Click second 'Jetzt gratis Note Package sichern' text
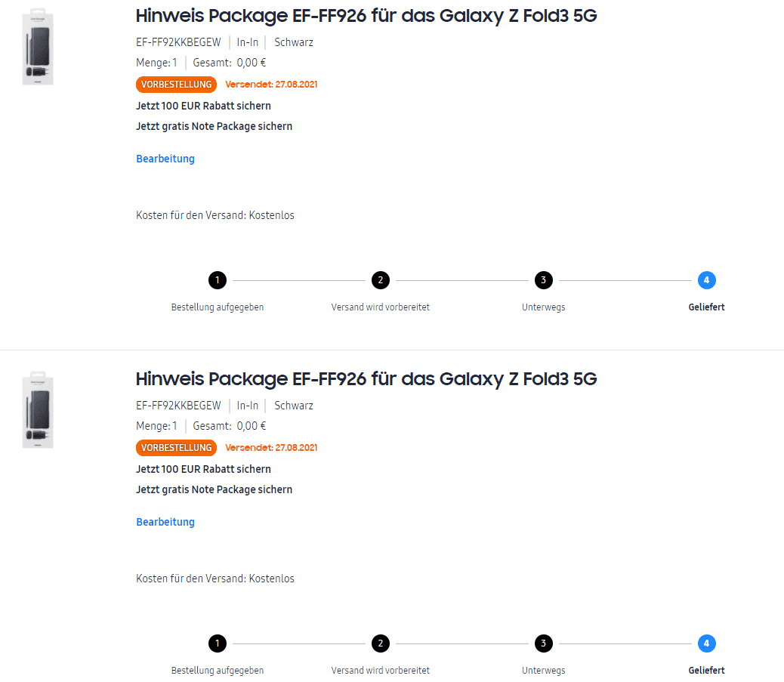This screenshot has height=682, width=784. point(214,489)
